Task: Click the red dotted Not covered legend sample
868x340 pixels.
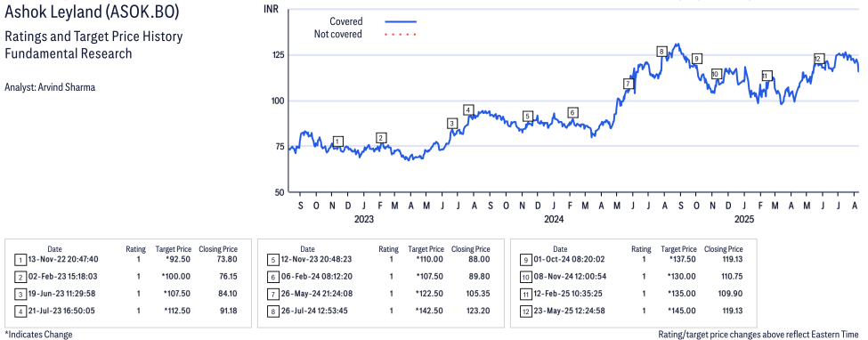Action: point(401,35)
